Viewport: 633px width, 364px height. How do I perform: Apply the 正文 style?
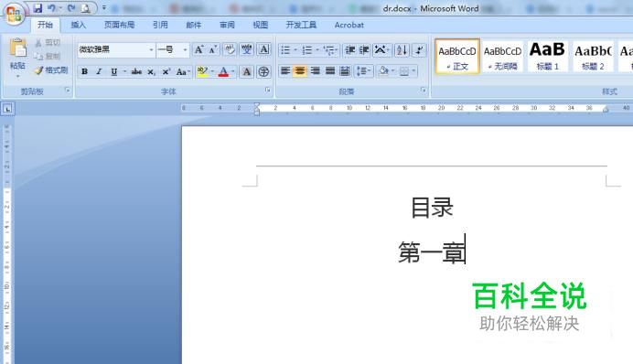[x=457, y=57]
